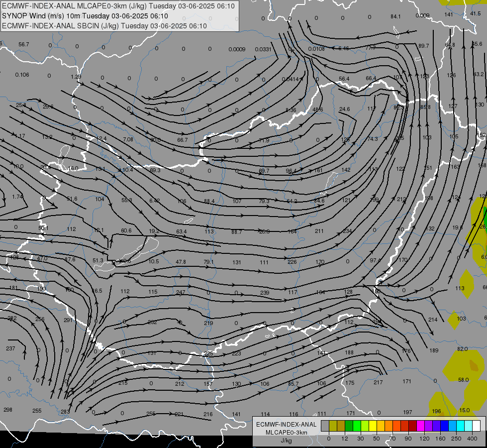Click the header line ECMWF-INDEX-ANAL SBCIN

coord(104,26)
